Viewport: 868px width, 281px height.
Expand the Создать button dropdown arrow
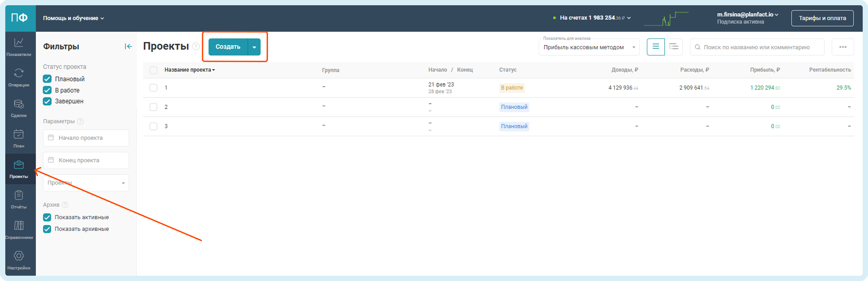click(254, 47)
